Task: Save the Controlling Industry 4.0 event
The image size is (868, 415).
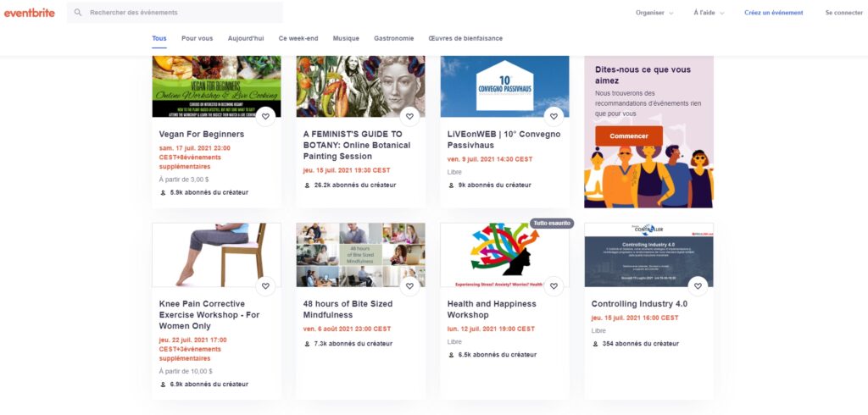Action: (698, 286)
